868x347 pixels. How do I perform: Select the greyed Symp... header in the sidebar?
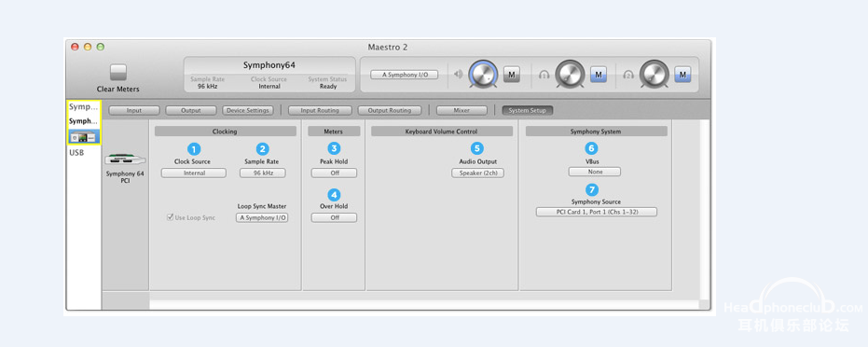[84, 106]
